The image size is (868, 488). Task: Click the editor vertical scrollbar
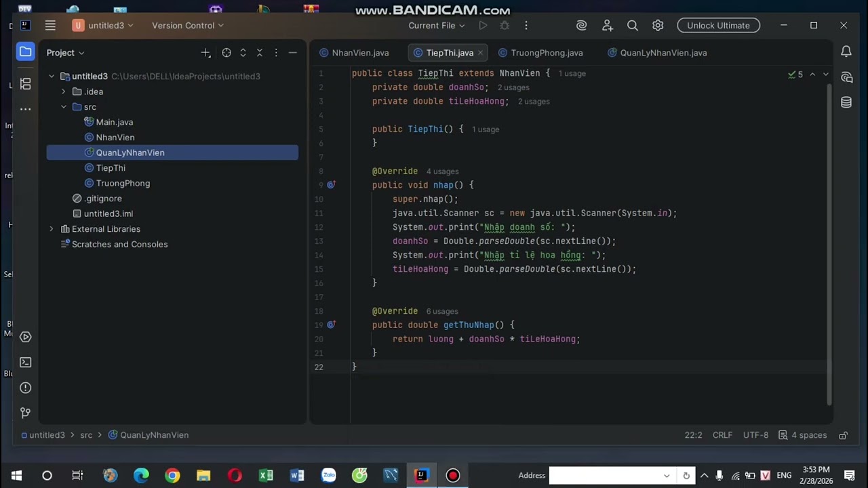(829, 244)
